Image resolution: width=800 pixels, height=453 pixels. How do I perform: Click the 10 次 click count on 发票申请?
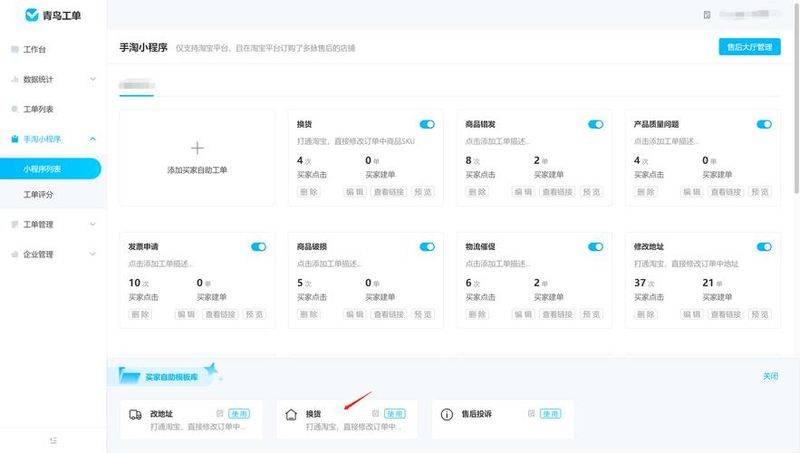click(x=138, y=283)
